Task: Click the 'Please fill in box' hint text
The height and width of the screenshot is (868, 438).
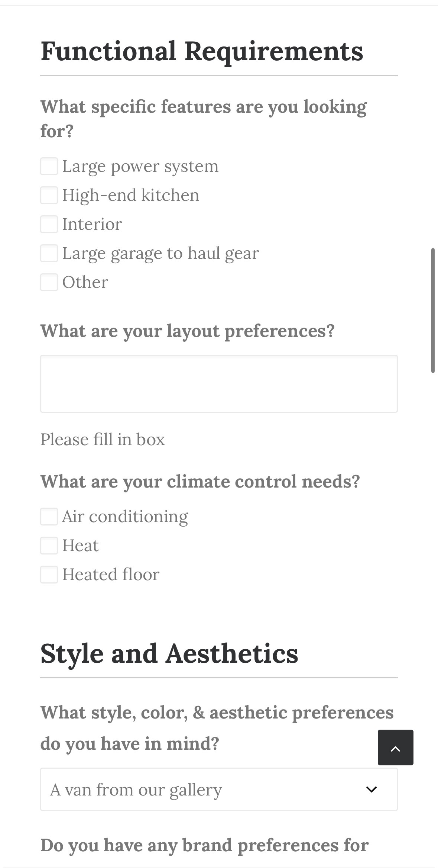Action: click(103, 440)
